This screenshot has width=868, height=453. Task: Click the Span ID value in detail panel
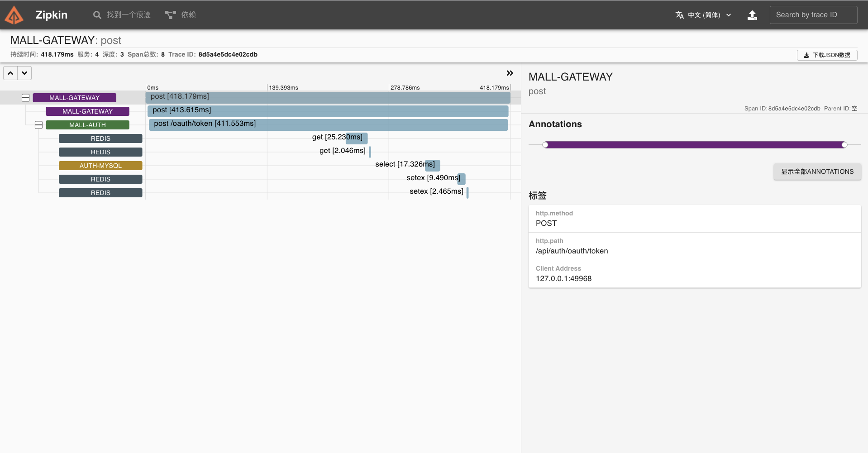(x=794, y=109)
